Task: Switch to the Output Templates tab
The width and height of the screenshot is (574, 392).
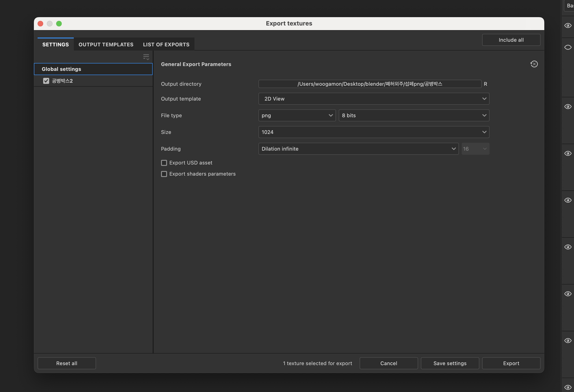Action: 106,45
